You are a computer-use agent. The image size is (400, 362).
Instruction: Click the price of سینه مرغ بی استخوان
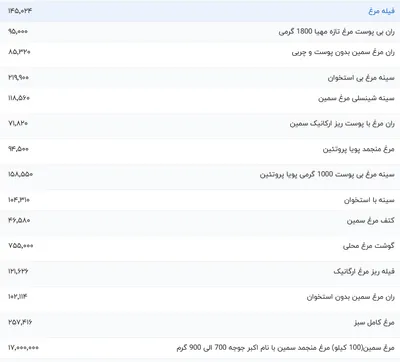[18, 77]
